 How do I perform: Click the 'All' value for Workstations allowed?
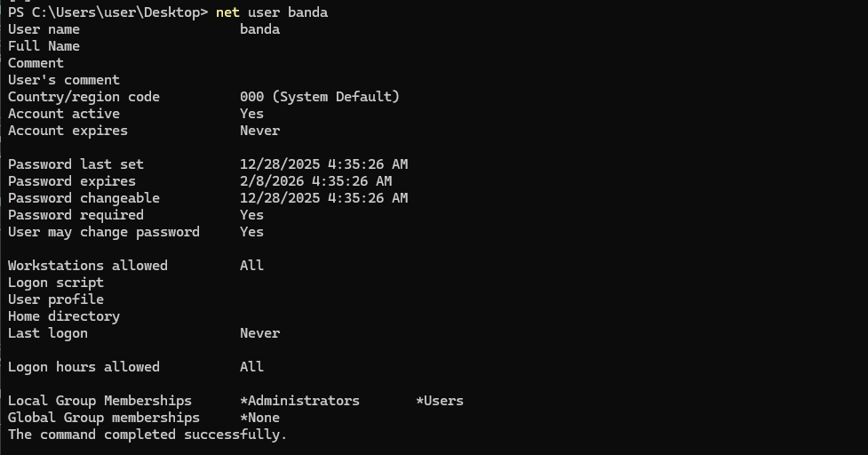(251, 266)
